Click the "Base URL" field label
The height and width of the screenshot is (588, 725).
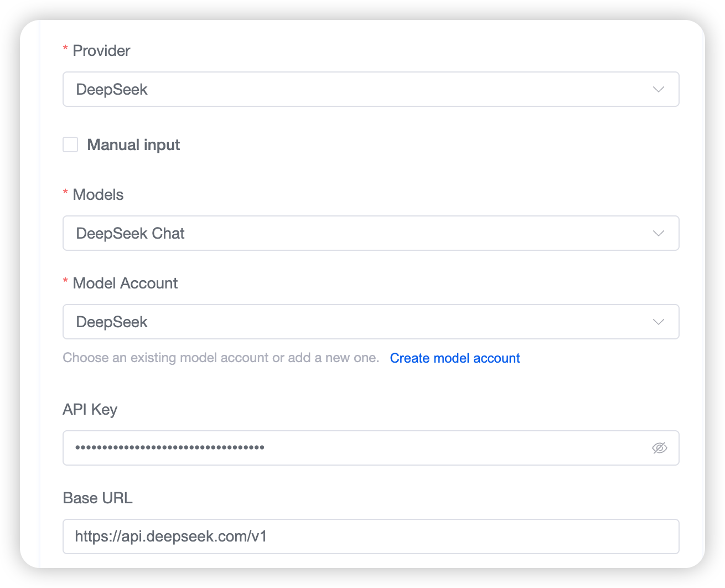click(x=97, y=498)
